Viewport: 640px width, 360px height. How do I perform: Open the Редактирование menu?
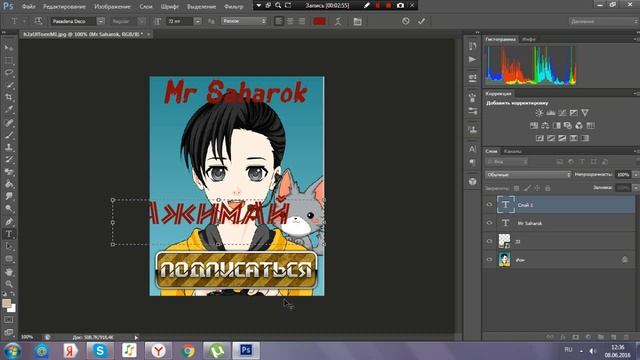(64, 7)
